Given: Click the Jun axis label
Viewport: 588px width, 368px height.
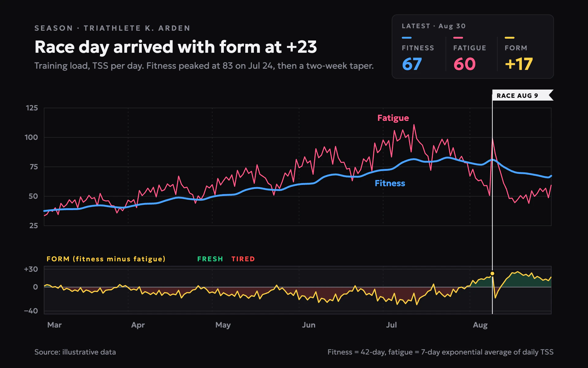Looking at the screenshot, I should (308, 325).
